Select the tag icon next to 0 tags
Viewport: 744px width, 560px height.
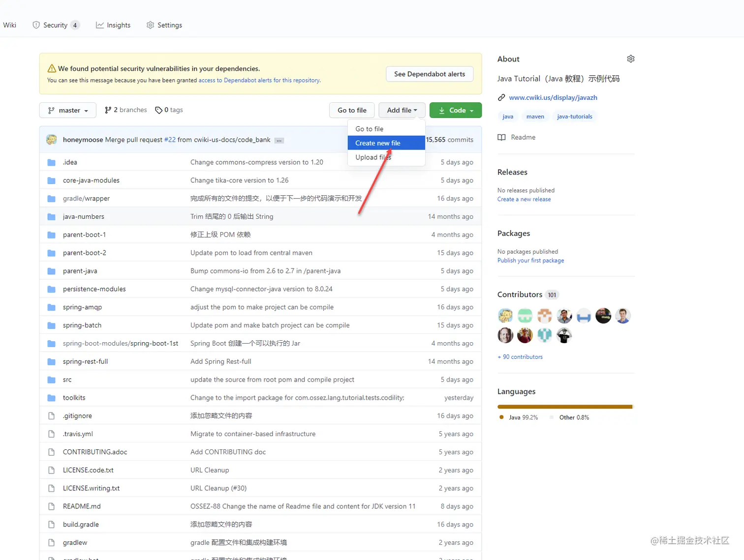[x=159, y=110]
